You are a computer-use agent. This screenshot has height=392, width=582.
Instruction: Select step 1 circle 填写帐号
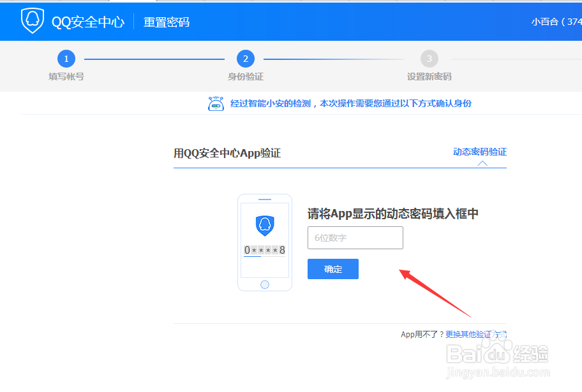(x=66, y=59)
